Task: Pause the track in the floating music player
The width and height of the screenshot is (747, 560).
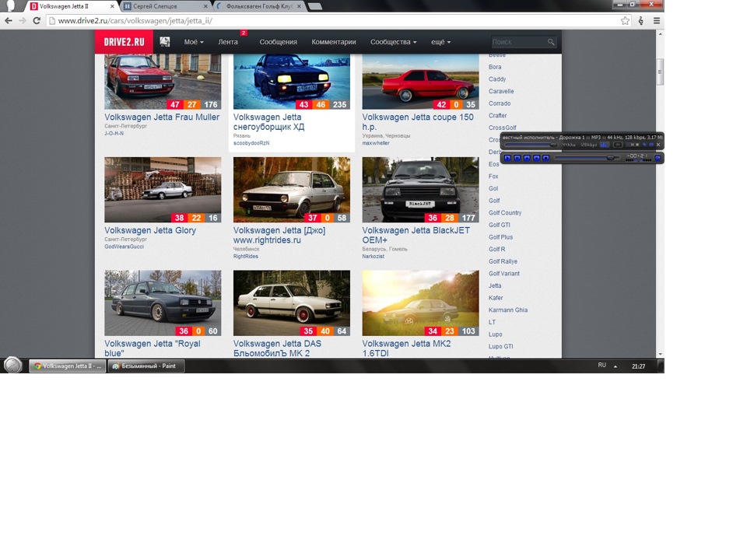Action: (x=517, y=158)
